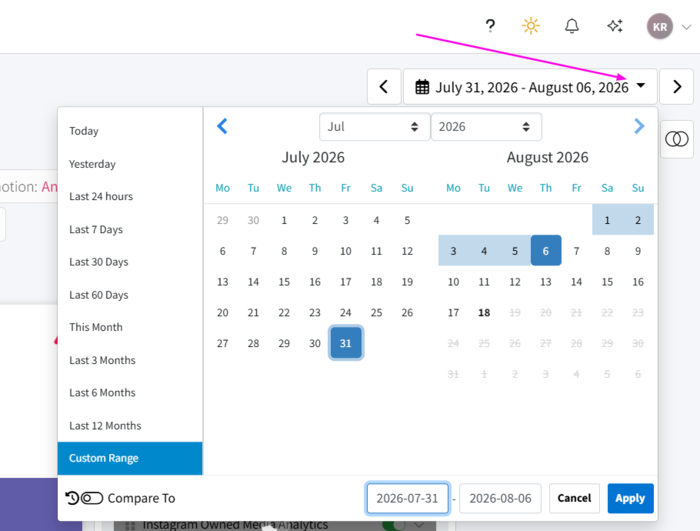Screen dimensions: 700x531
Task: Open the date range picker dropdown
Action: click(530, 87)
